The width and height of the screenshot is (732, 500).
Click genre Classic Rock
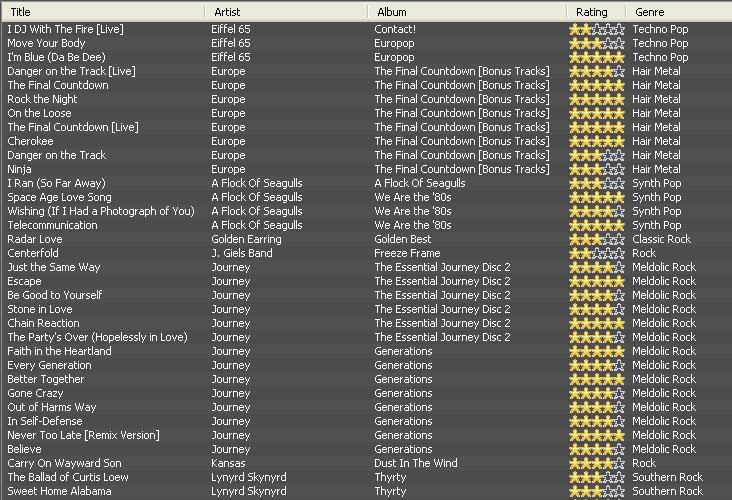(x=662, y=239)
